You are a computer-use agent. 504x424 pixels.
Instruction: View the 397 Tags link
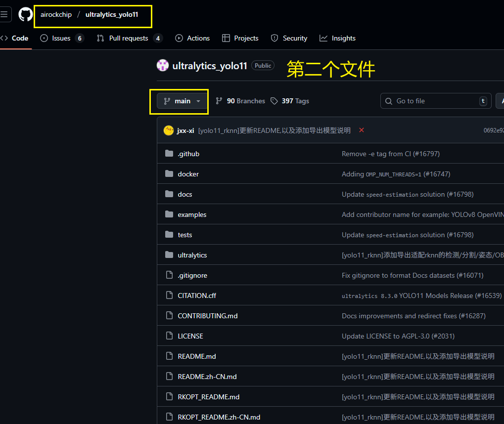tap(290, 101)
